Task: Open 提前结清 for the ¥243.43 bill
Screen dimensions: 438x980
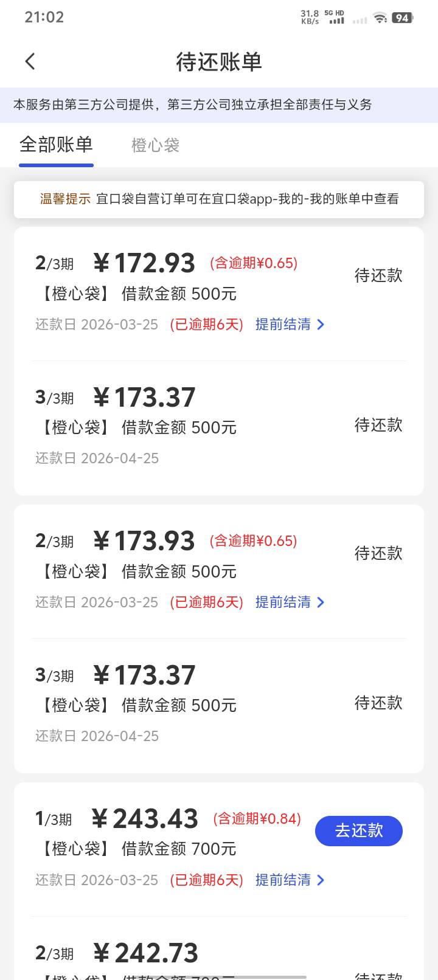Action: [283, 880]
